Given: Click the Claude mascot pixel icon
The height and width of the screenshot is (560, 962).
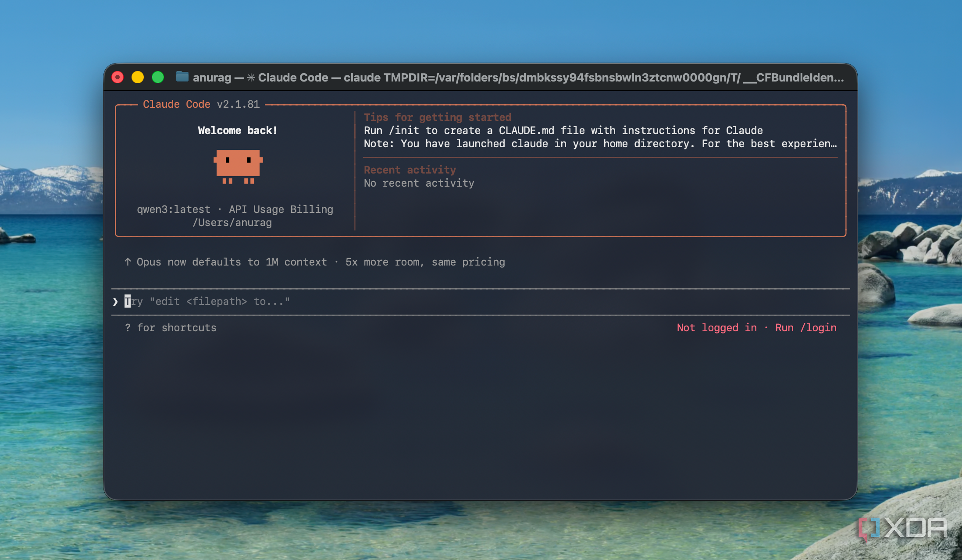Looking at the screenshot, I should click(x=238, y=167).
